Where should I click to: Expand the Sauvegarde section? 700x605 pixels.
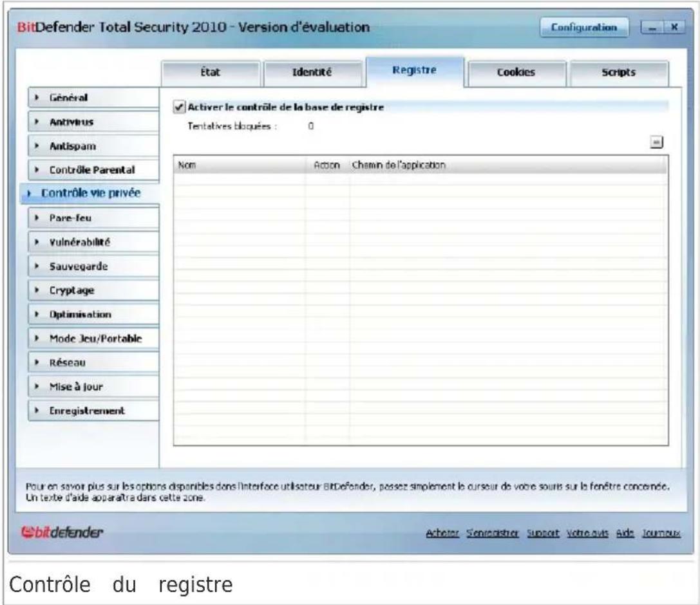coord(93,266)
